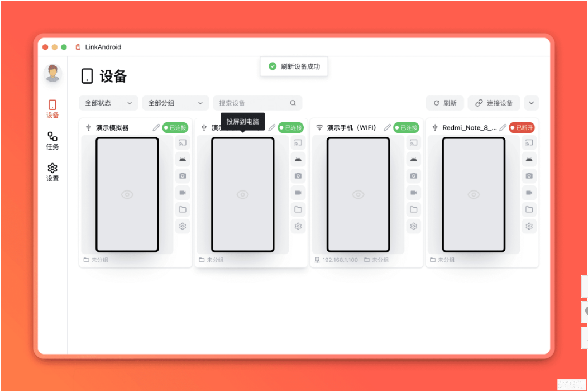Click the Android icon on the Redmi_Note_8 card
This screenshot has height=392, width=588.
(x=529, y=160)
